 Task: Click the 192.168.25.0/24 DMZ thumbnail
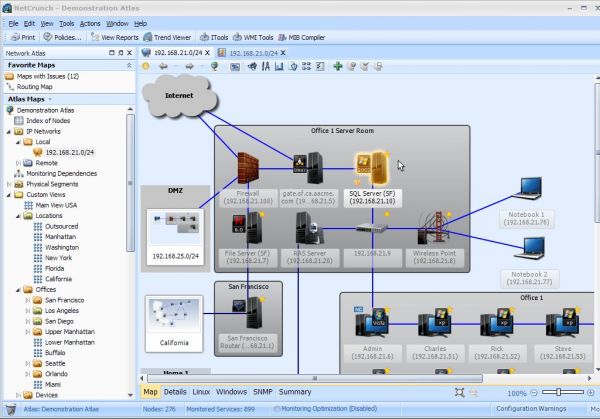pos(175,237)
